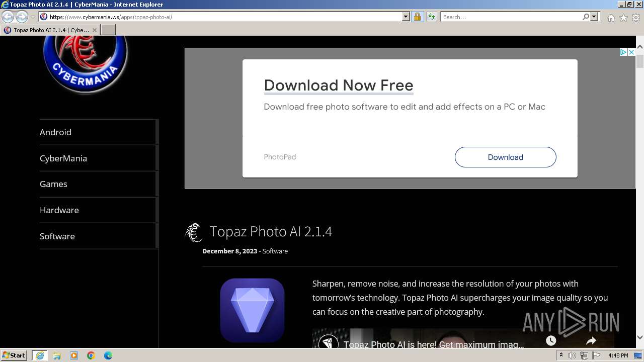The image size is (644, 362).
Task: Expand the address bar URL dropdown
Action: click(406, 17)
